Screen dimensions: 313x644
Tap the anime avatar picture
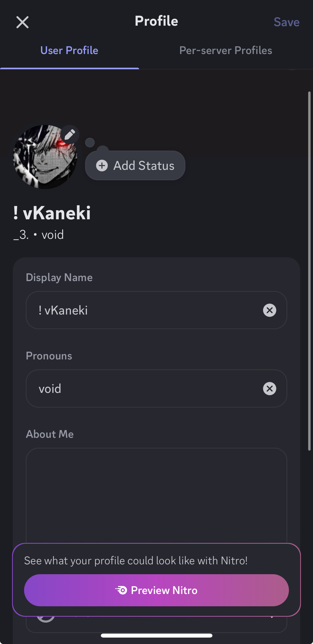pyautogui.click(x=43, y=160)
